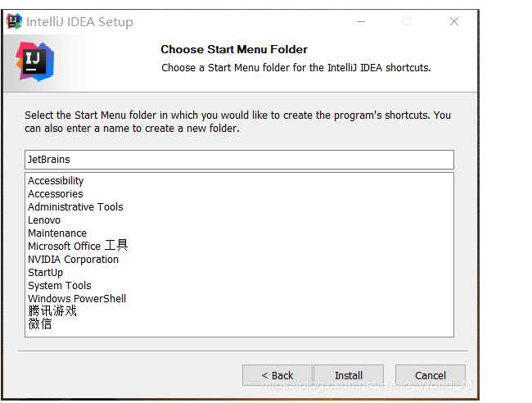Choose the NVIDIA Corporation folder
This screenshot has width=532, height=403.
73,260
